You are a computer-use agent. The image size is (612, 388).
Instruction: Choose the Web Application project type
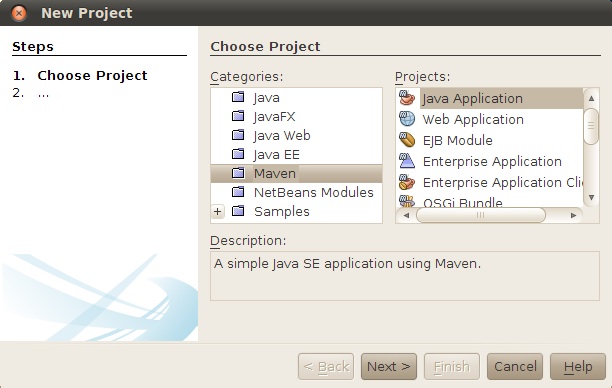pos(473,119)
